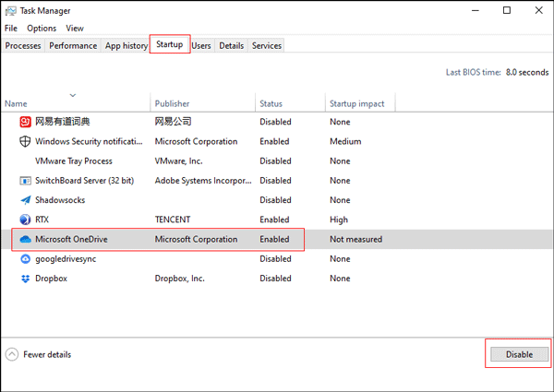This screenshot has width=554, height=392.
Task: Click the Enabled status of RTX
Action: (274, 220)
